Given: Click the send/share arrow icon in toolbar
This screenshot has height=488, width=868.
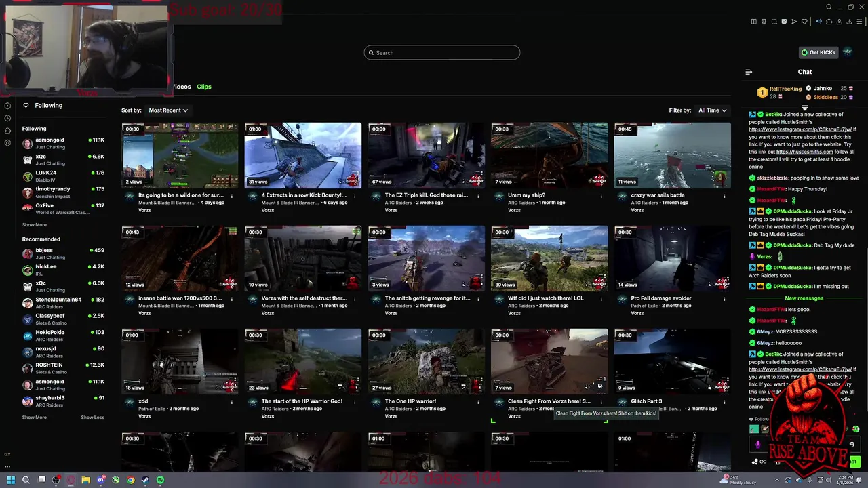Looking at the screenshot, I should coord(794,22).
